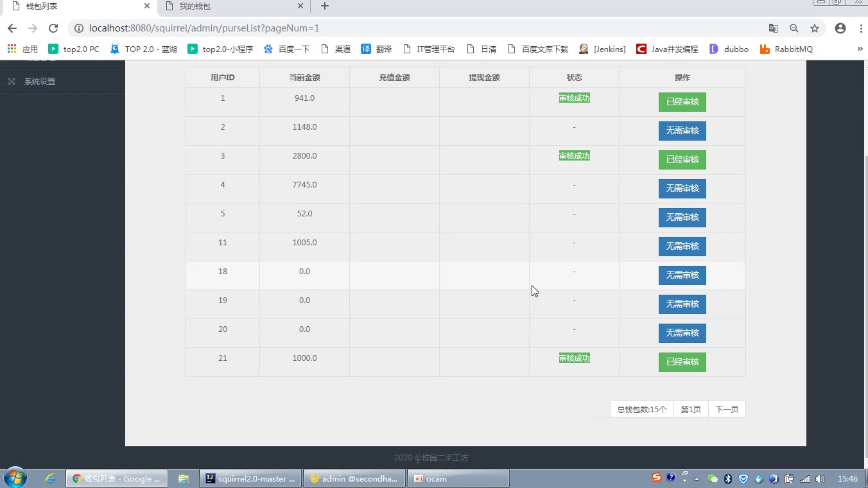
Task: Click the volume speaker tray icon
Action: click(x=820, y=478)
